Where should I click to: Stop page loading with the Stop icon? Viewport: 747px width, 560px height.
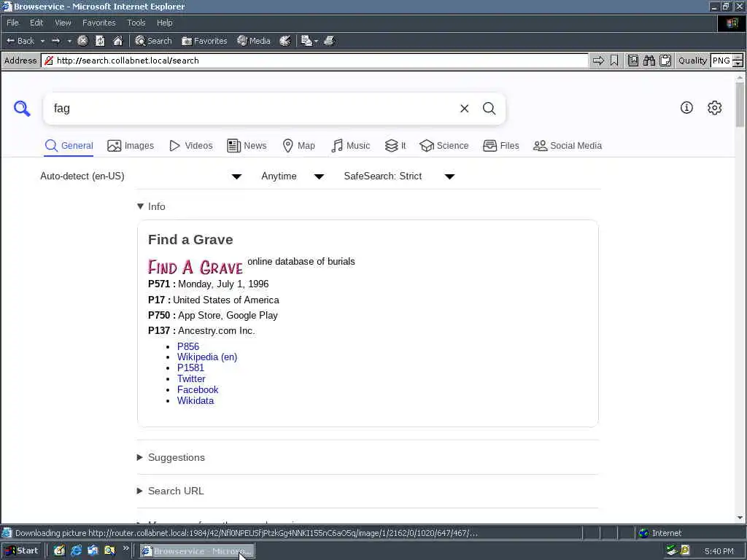point(82,41)
